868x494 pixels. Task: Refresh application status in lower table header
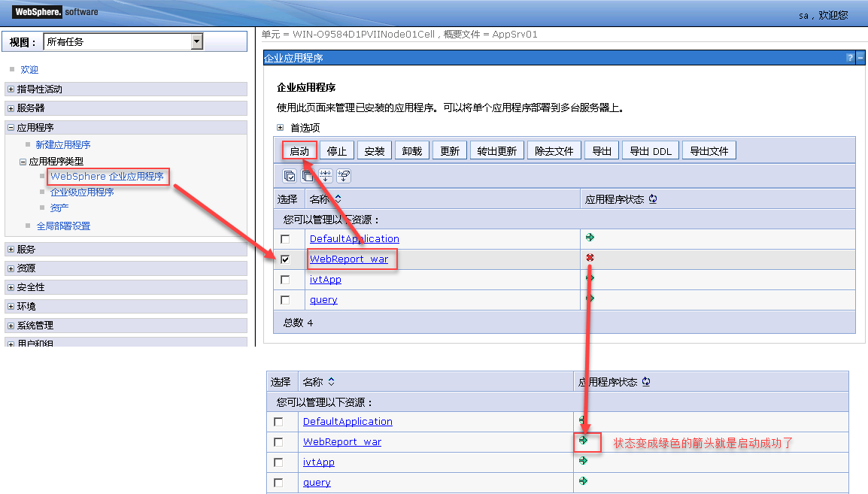click(x=646, y=382)
